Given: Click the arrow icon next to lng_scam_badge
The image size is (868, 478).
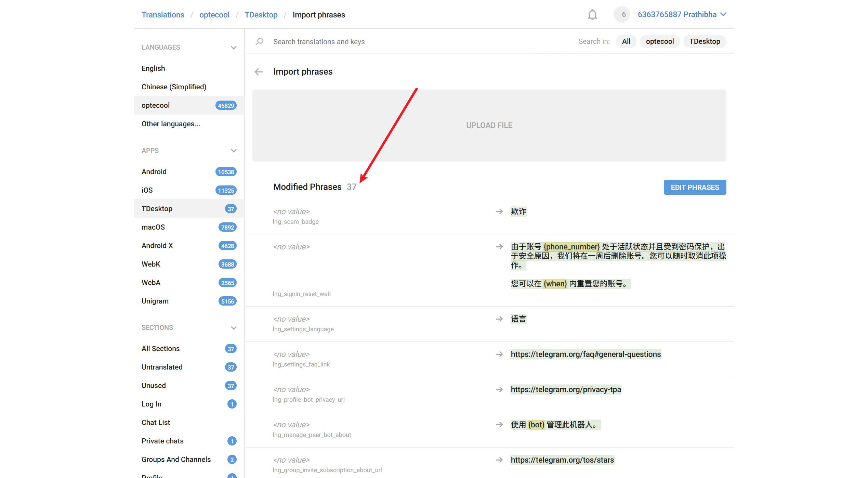Looking at the screenshot, I should [499, 211].
